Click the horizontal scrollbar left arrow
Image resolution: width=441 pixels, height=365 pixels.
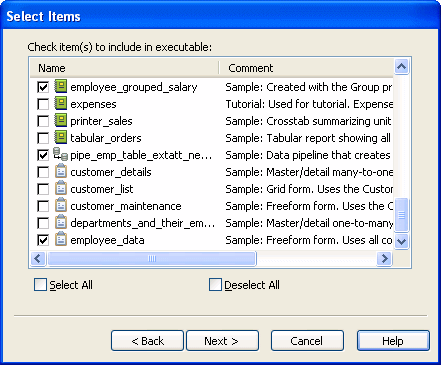tap(38, 258)
